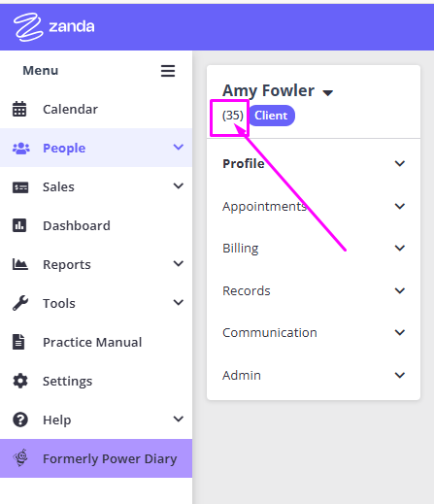Expand the Appointments section chevron
The width and height of the screenshot is (434, 504).
click(400, 206)
